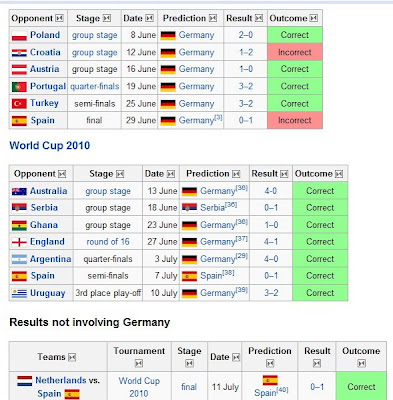Open footnote 37 beside Germany prediction
The width and height of the screenshot is (393, 400).
pyautogui.click(x=242, y=239)
